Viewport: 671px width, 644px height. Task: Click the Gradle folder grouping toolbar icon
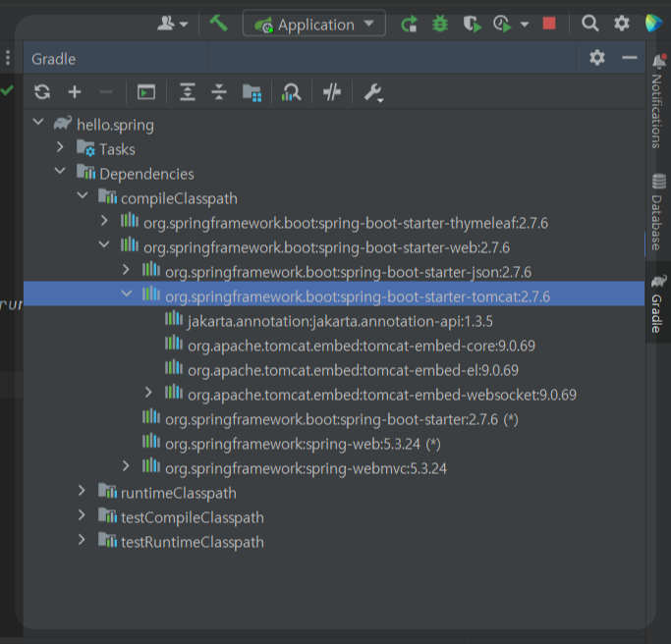click(252, 92)
